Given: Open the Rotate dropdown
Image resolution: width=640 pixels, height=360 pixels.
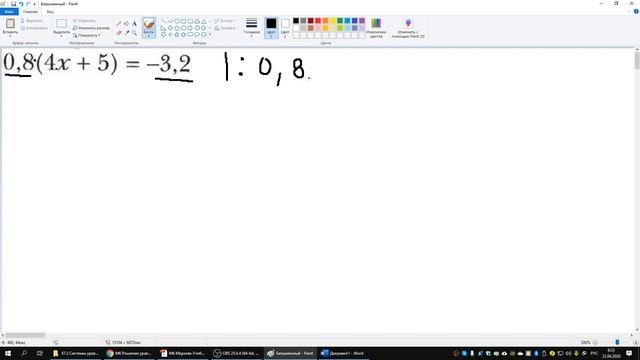Looking at the screenshot, I should pyautogui.click(x=86, y=35).
